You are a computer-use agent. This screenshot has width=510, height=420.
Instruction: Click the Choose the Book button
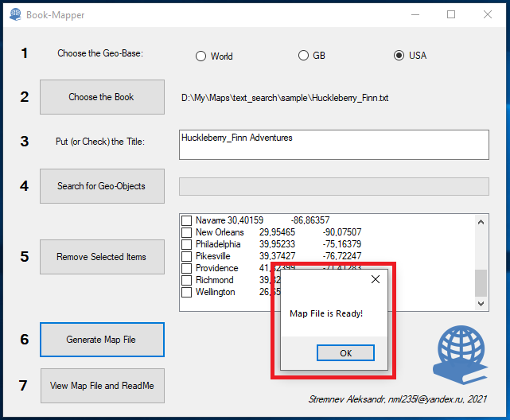(x=102, y=97)
